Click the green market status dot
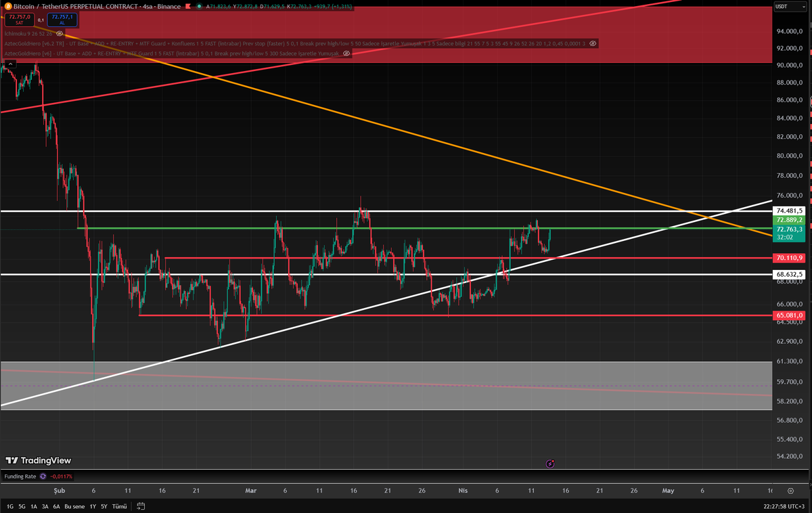 click(199, 6)
